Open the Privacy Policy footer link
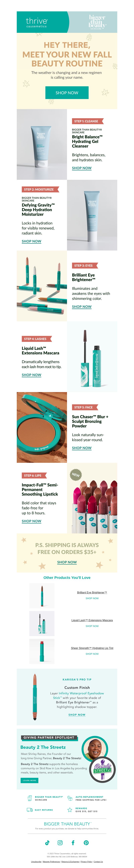The width and height of the screenshot is (134, 868). click(x=86, y=862)
